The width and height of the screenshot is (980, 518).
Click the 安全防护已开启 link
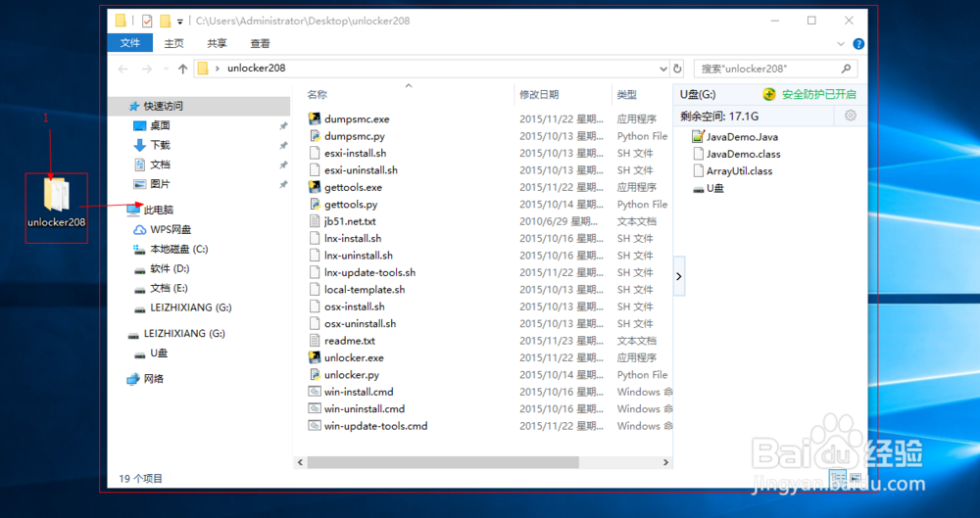click(x=818, y=94)
